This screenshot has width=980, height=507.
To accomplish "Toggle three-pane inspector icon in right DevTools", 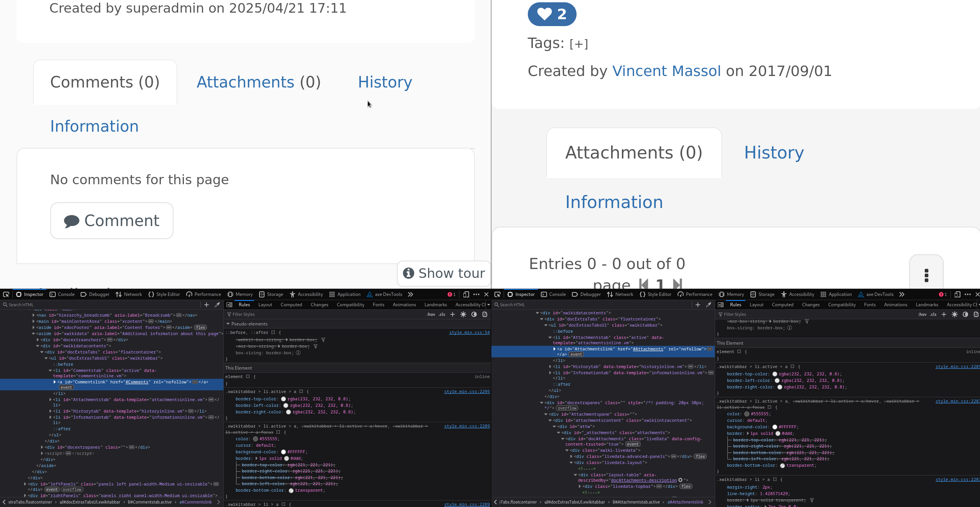I will tap(721, 305).
